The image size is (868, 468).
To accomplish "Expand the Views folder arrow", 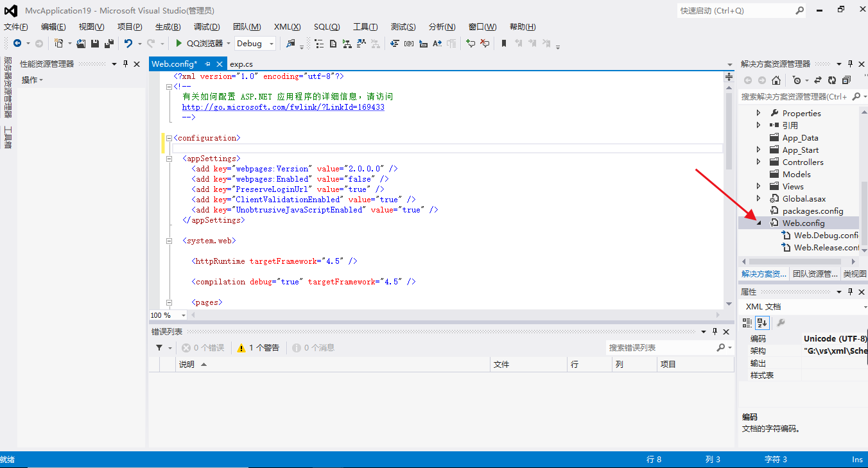I will click(x=758, y=186).
